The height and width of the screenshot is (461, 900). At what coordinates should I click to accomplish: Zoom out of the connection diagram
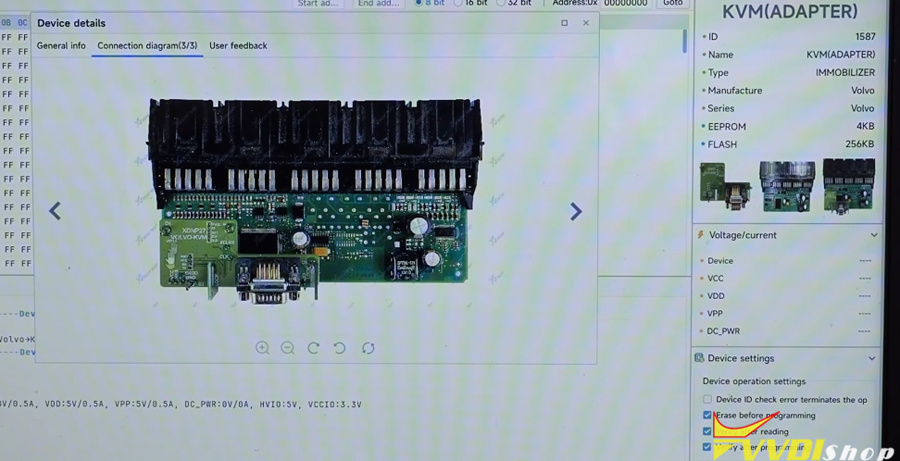[x=287, y=348]
